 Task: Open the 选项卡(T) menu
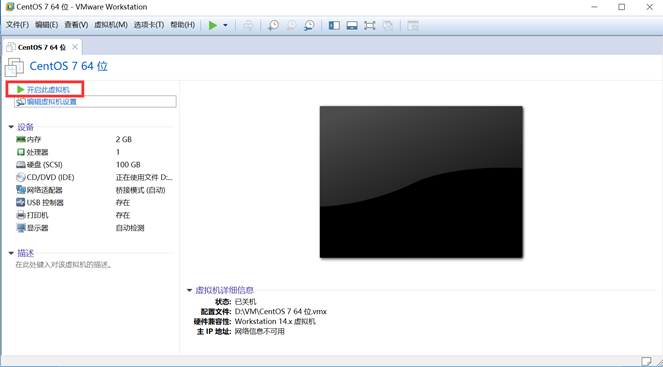pyautogui.click(x=149, y=25)
